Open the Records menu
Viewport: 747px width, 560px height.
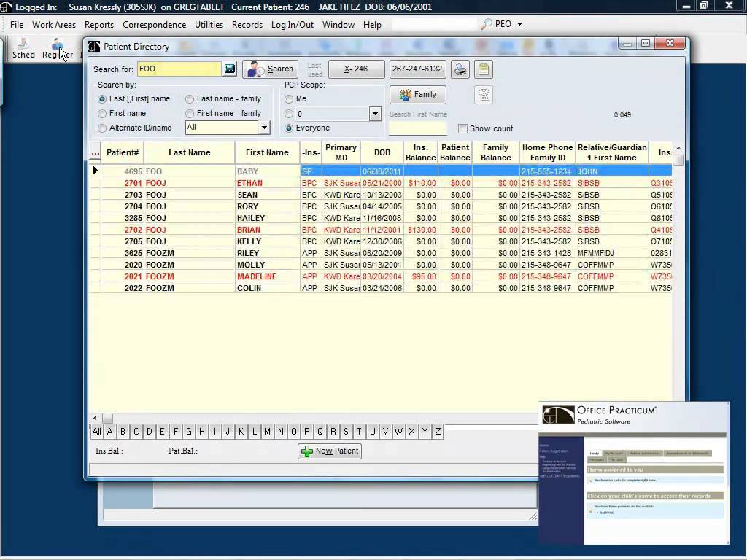[247, 24]
